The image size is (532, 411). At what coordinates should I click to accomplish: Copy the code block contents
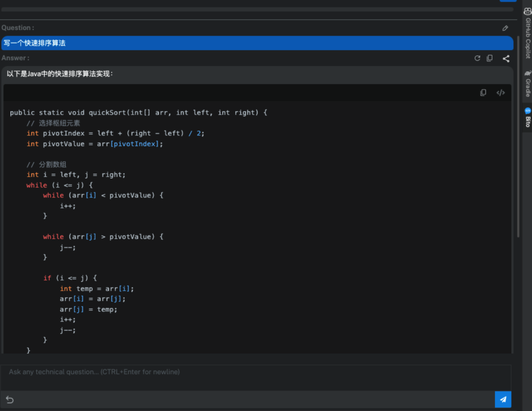click(x=483, y=93)
